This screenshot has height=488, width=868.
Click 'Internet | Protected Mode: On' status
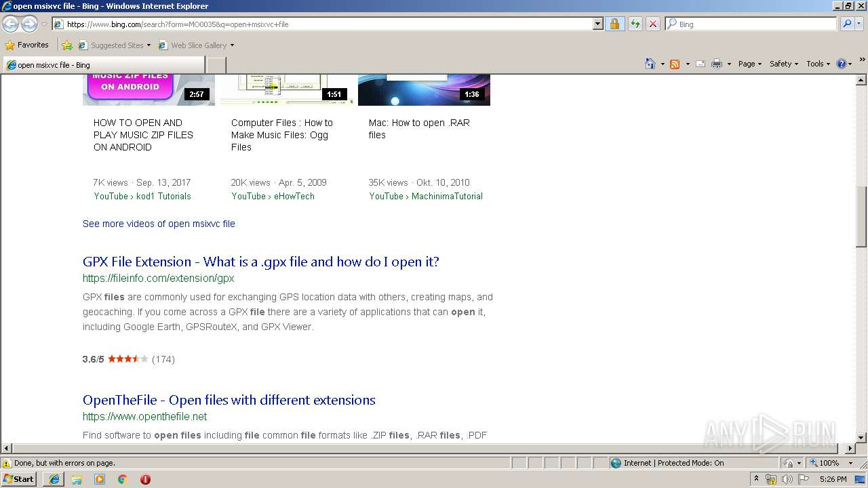668,463
